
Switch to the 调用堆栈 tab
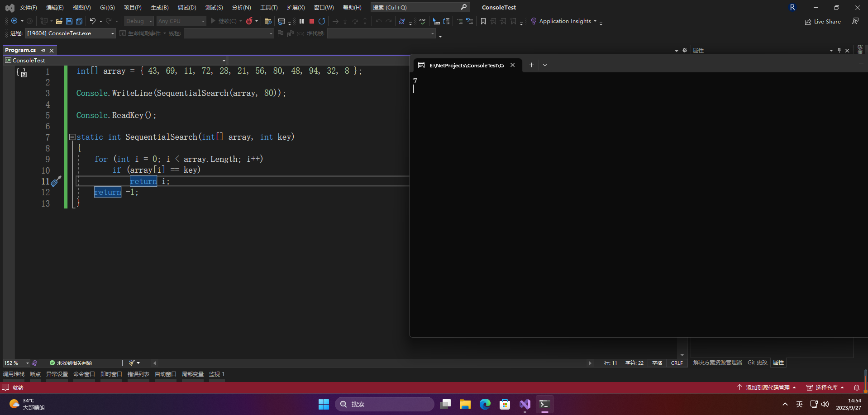coord(14,374)
